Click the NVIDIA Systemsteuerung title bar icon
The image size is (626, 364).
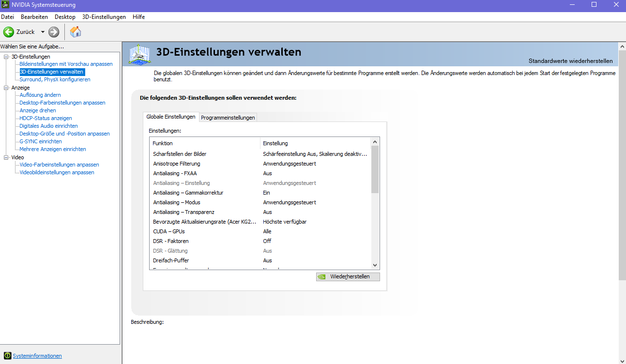coord(5,5)
